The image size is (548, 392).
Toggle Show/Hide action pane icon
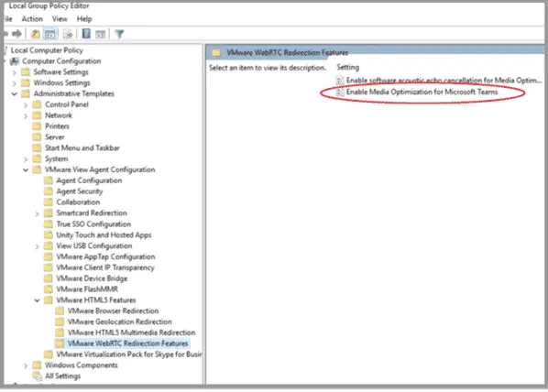coord(100,34)
